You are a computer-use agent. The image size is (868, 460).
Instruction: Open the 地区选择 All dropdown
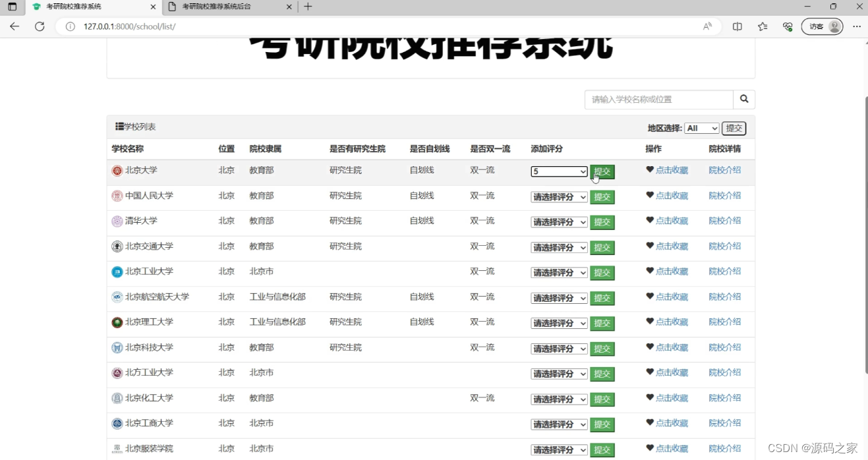point(702,129)
